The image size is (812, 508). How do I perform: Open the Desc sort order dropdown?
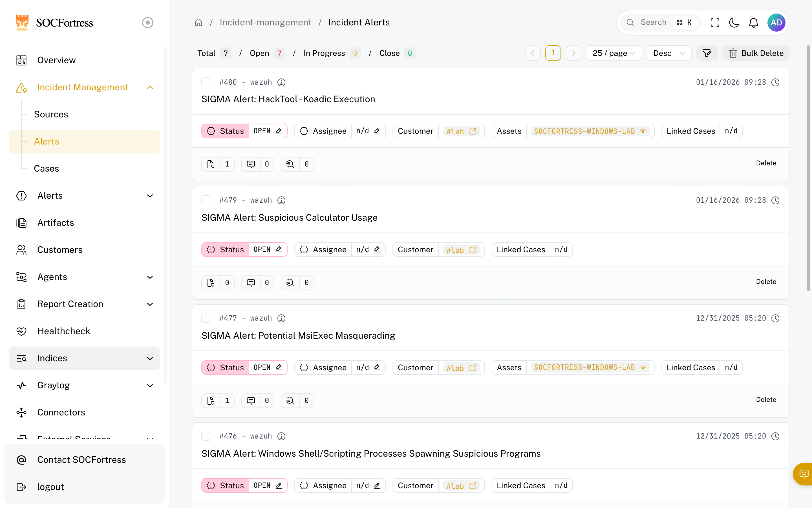point(669,53)
